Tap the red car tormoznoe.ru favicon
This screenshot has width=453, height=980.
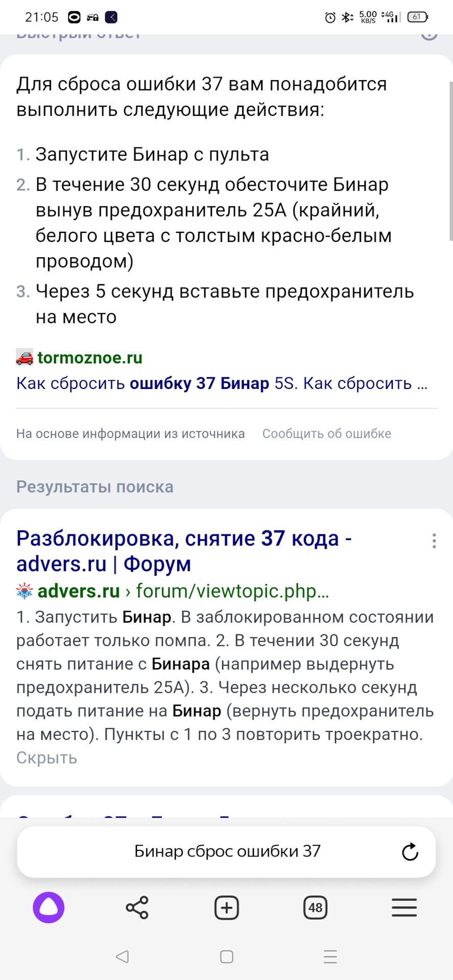coord(25,358)
